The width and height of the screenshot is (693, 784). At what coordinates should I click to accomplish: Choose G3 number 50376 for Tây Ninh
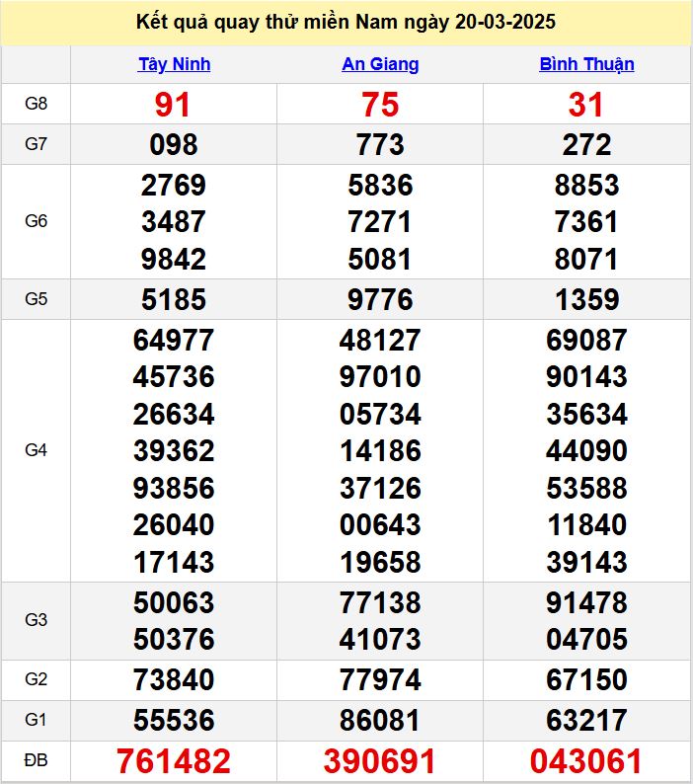click(174, 640)
